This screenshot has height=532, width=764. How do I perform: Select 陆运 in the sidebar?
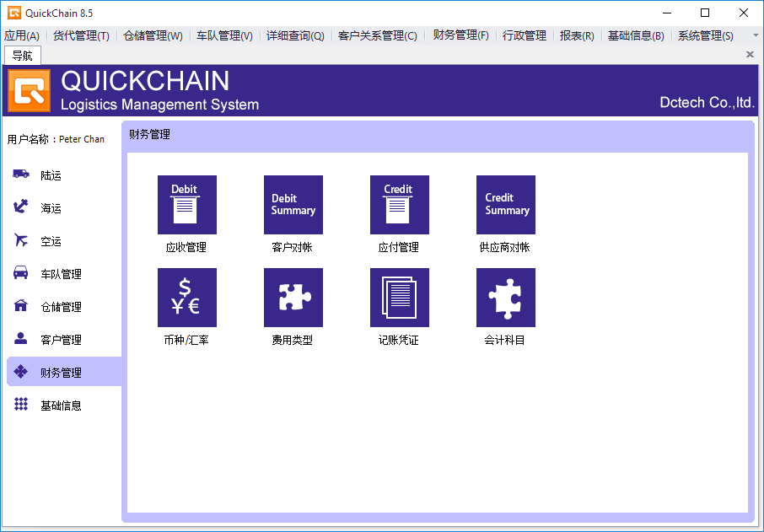[51, 175]
